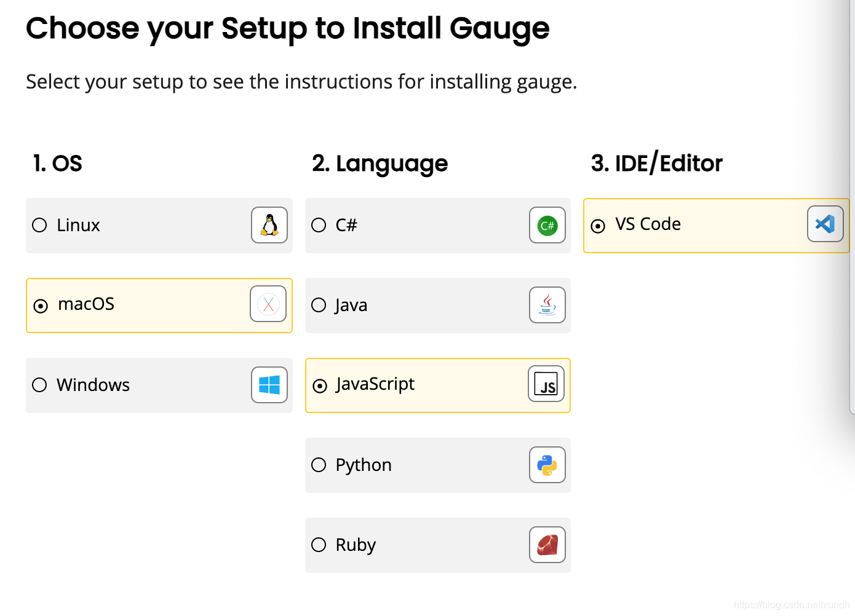The image size is (855, 616).
Task: Click the red Ruby gem icon
Action: click(x=547, y=545)
